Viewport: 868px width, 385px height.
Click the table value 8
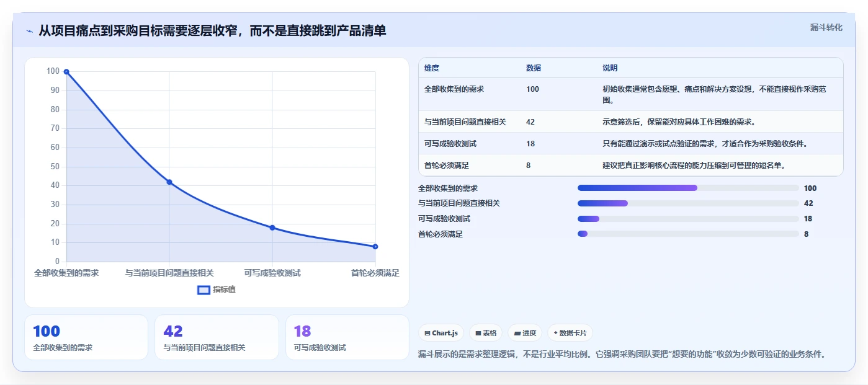click(x=528, y=166)
